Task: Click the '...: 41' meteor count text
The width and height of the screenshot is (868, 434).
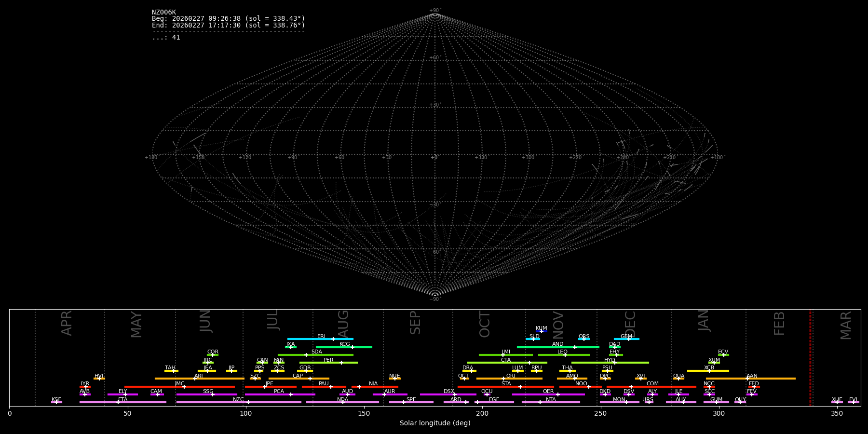Action: [x=166, y=38]
